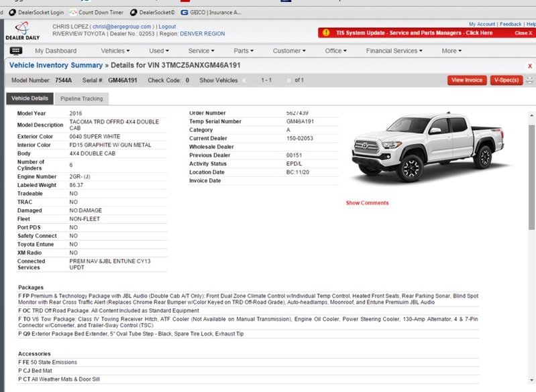Screen dimensions: 536x392
Task: Click the Vehicle Inventory Summary breadcrumb
Action: (56, 65)
